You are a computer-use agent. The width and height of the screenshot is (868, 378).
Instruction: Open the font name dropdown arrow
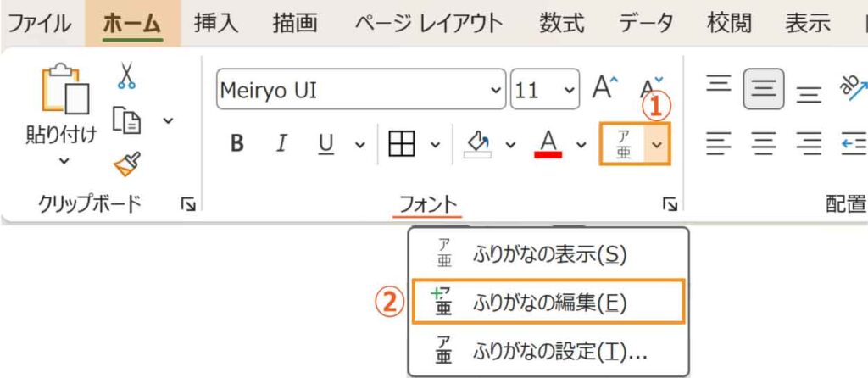pos(497,90)
